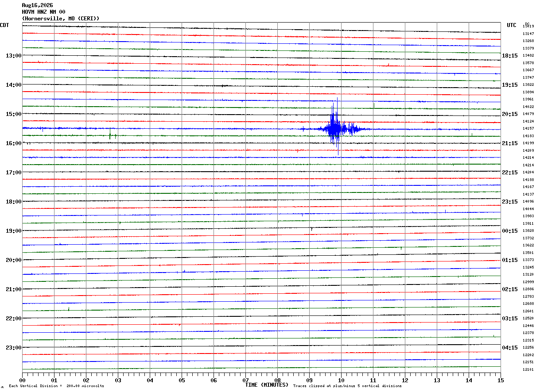Image resolution: width=536 pixels, height=392 pixels.
Task: Click the 18:15 UTC time label
Action: click(510, 56)
